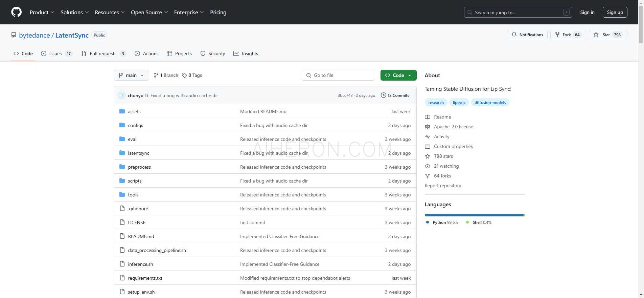Select the .gitignore file icon
Viewport: 644px width, 298px height.
click(x=122, y=208)
